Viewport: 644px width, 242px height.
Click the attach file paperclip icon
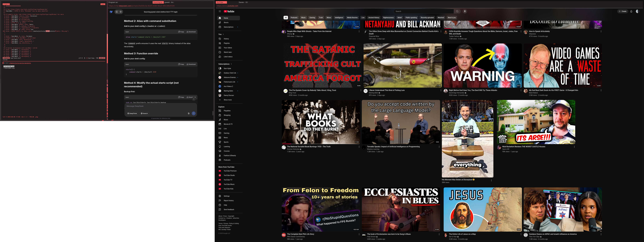click(x=189, y=113)
